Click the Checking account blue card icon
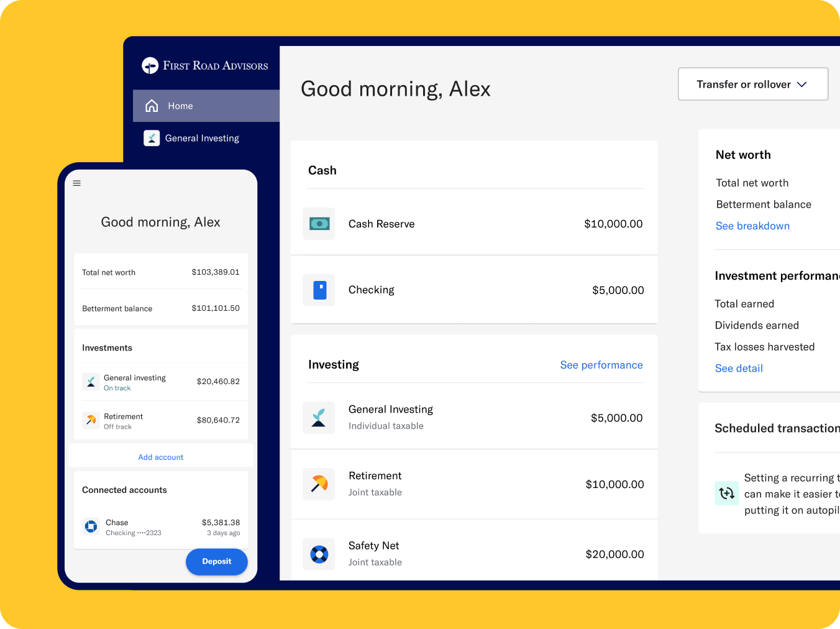840x629 pixels. [x=319, y=290]
